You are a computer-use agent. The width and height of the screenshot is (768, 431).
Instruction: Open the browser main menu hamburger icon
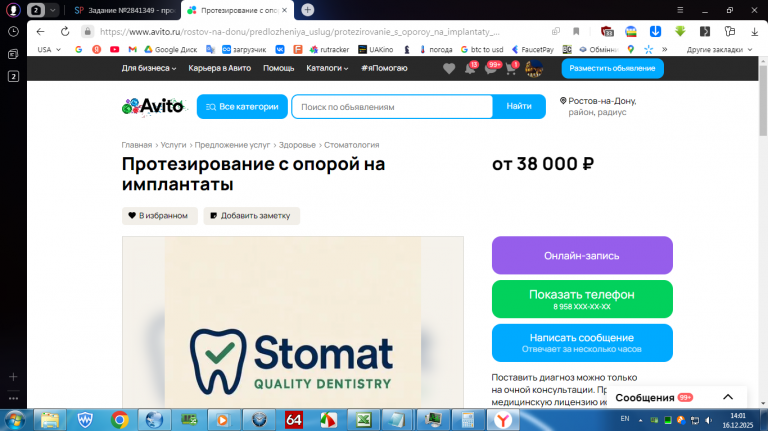click(680, 10)
